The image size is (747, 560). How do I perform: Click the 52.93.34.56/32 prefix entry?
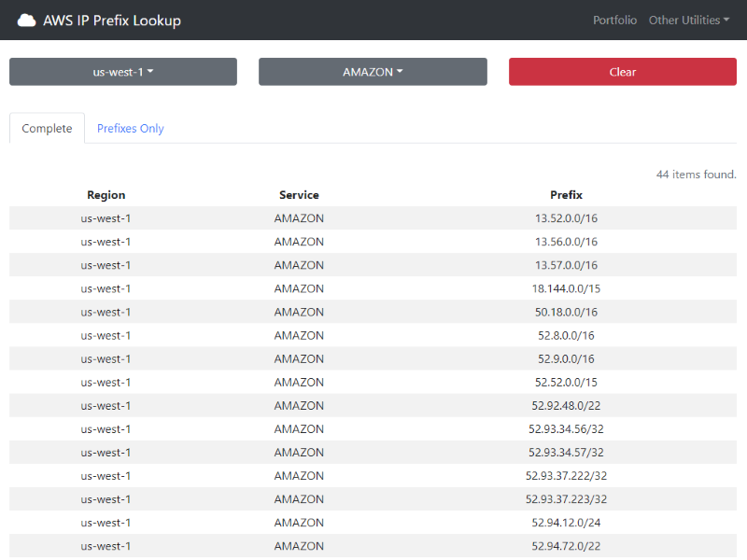(566, 429)
